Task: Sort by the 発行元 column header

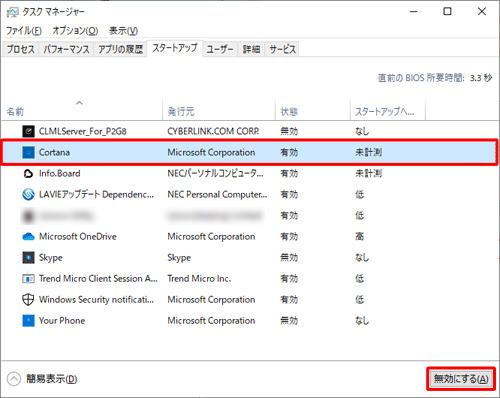Action: [219, 111]
